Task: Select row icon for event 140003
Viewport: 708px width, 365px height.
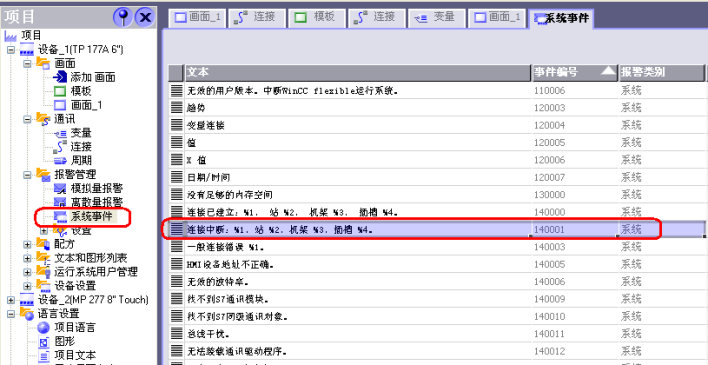Action: (x=177, y=247)
